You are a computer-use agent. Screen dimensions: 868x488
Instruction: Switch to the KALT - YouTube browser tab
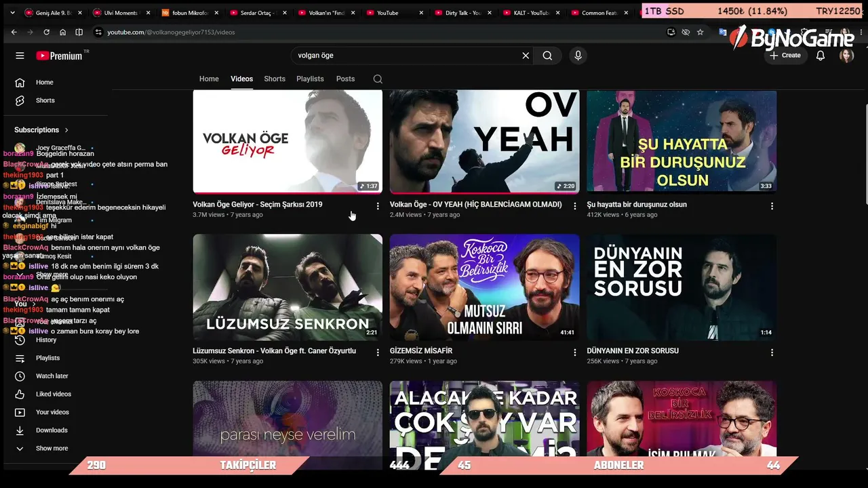(530, 13)
